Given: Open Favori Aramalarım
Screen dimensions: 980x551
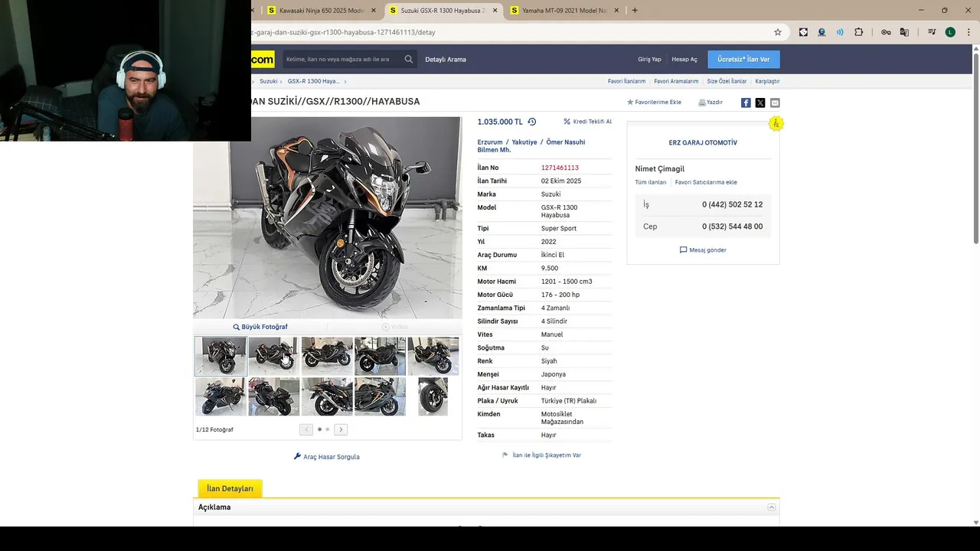Looking at the screenshot, I should click(676, 81).
